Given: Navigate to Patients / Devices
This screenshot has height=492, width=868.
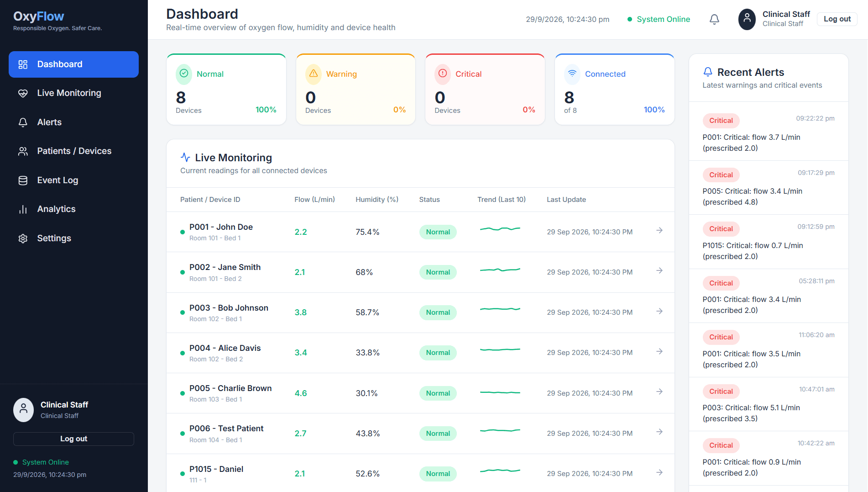Looking at the screenshot, I should click(73, 151).
